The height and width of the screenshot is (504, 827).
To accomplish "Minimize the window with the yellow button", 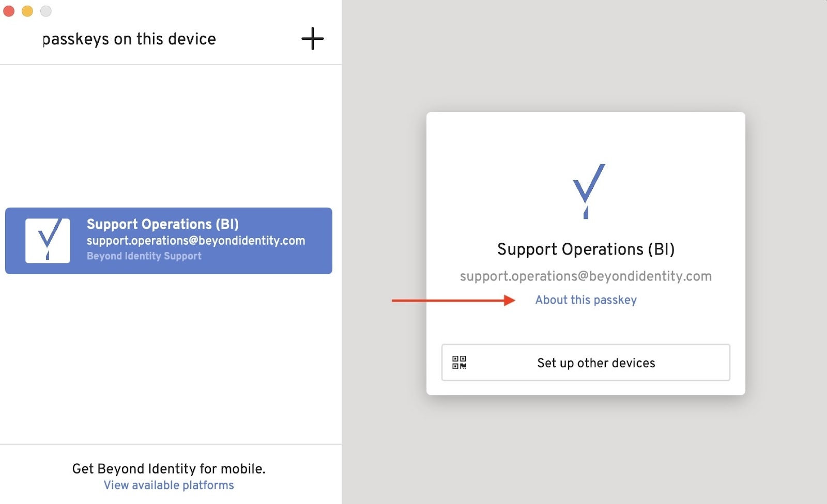I will click(x=27, y=11).
